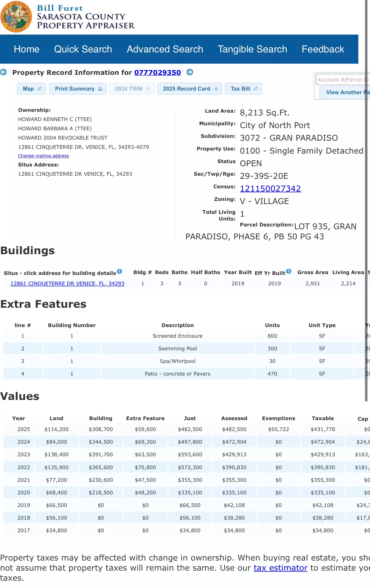Click the vertical page scrollbar
The width and height of the screenshot is (370, 588).
click(366, 200)
